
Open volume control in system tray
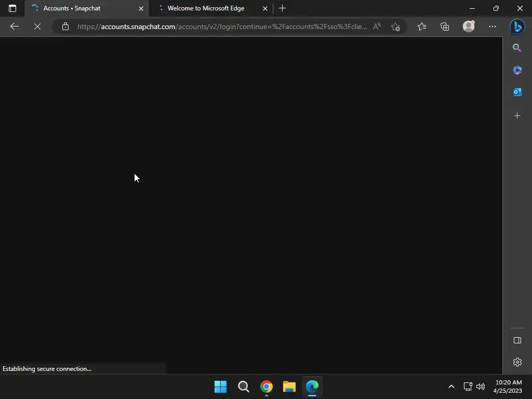[481, 387]
